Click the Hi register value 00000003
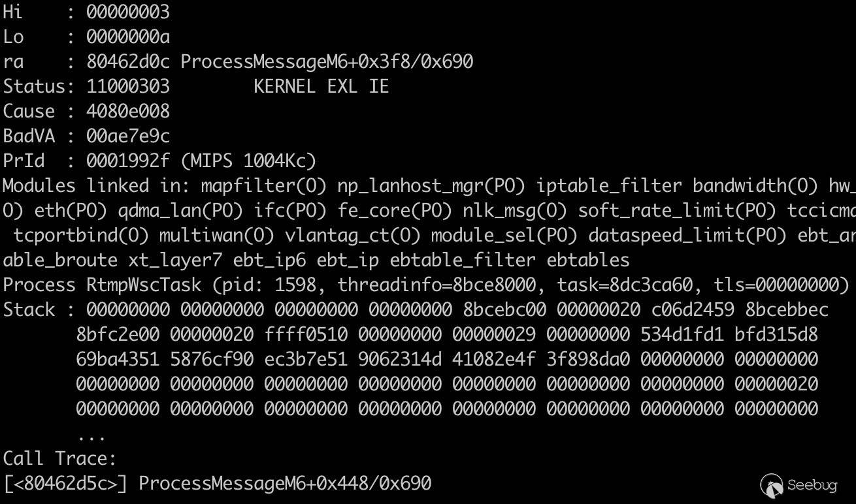 click(128, 12)
